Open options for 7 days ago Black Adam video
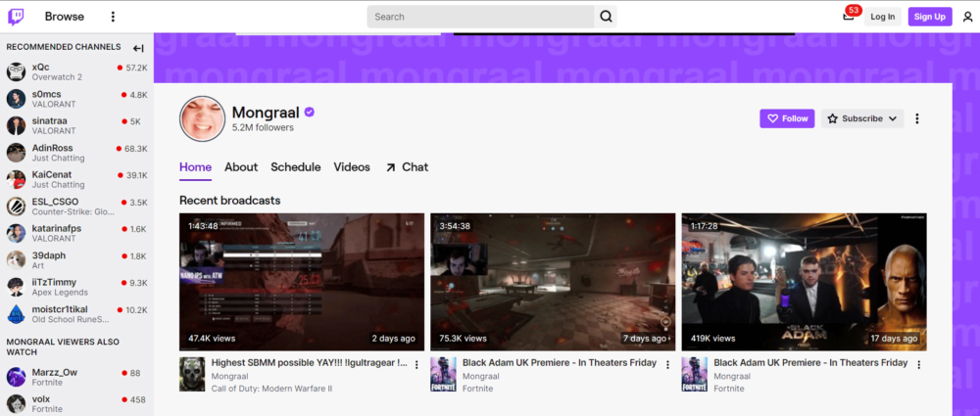Image resolution: width=980 pixels, height=416 pixels. click(667, 365)
